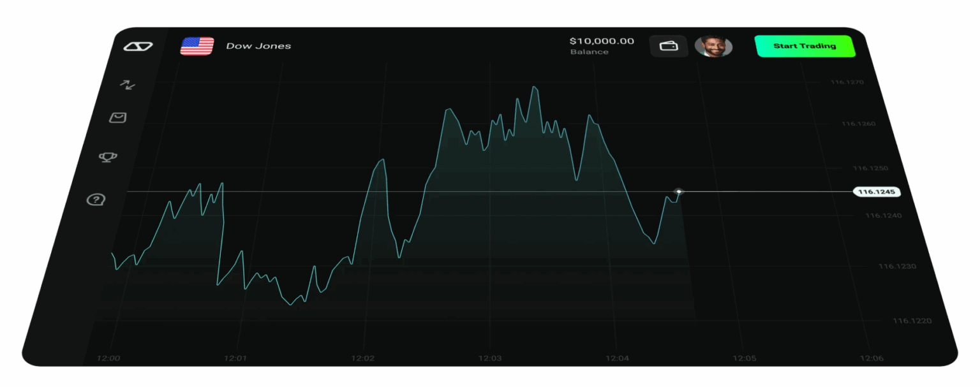980x387 pixels.
Task: Select the 12:03 time axis label
Action: click(x=490, y=358)
